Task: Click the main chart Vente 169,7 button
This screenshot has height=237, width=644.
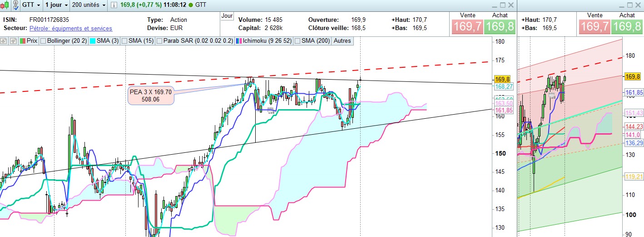Action: (466, 27)
